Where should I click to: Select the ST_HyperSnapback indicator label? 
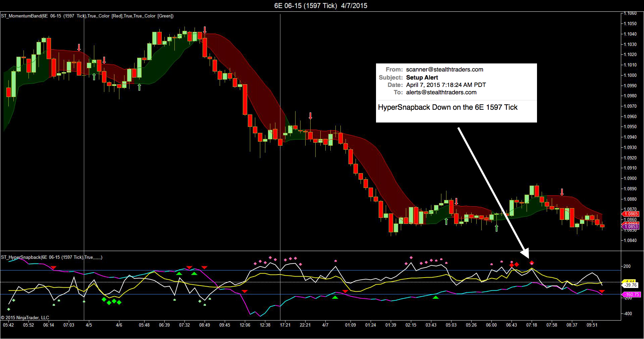coord(52,257)
